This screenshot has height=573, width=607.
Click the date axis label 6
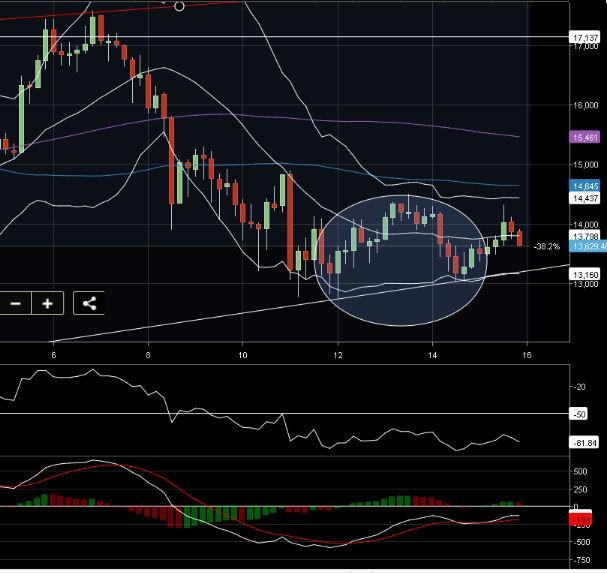click(53, 355)
